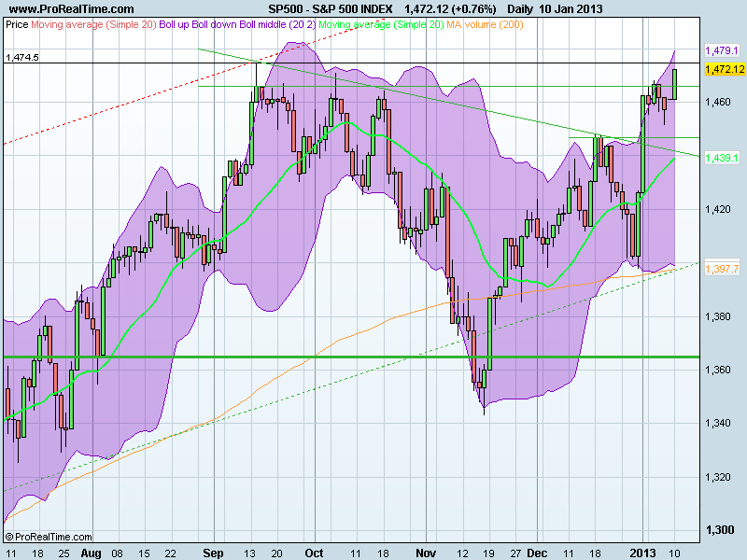Viewport: 747px width, 560px height.
Task: Click the thick green horizontal support line
Action: click(352, 357)
